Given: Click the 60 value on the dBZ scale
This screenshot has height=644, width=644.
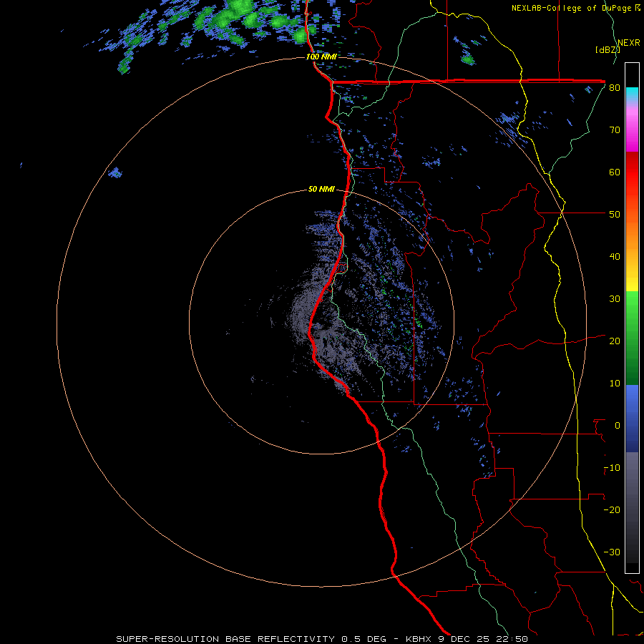Looking at the screenshot, I should (615, 172).
